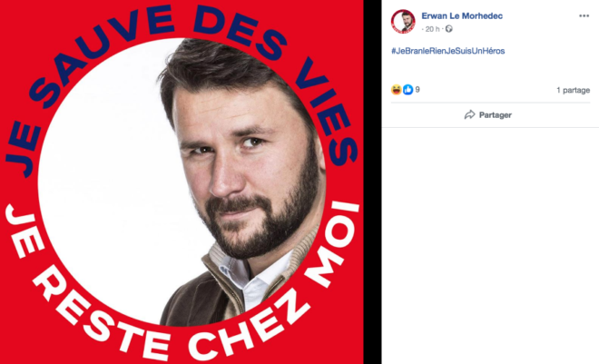Viewport: 599px width, 364px height.
Task: Click the black bar beside the photo
Action: click(372, 182)
